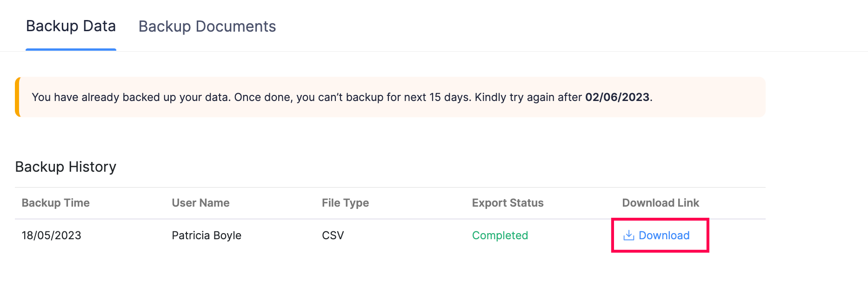Click the Backup History section heading

[66, 167]
